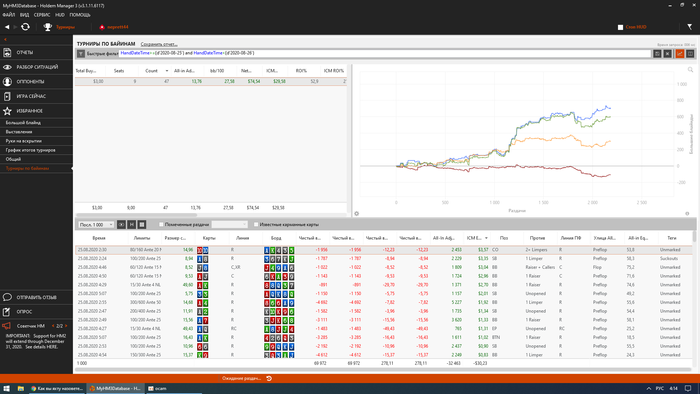This screenshot has width=700, height=394.
Task: Sort by ROI% column header
Action: click(x=301, y=71)
